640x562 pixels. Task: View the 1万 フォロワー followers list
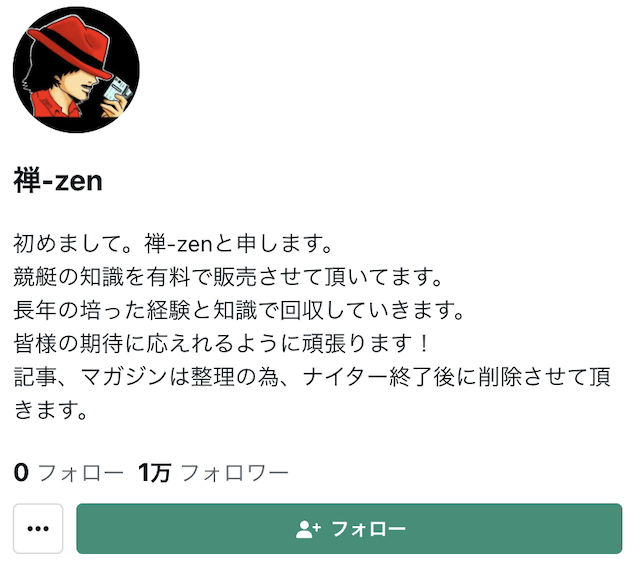point(213,473)
